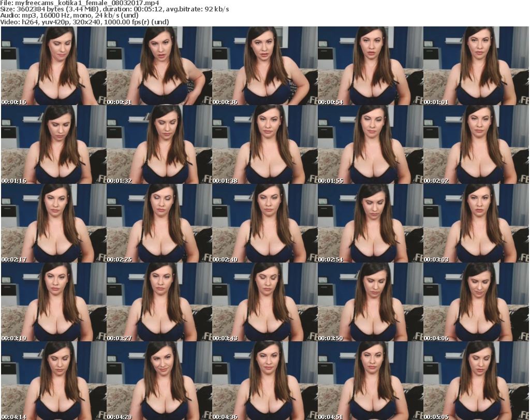Viewport: 530px width, 420px height.
Task: Click the thumbnail at 00:03:43
Action: click(x=265, y=302)
